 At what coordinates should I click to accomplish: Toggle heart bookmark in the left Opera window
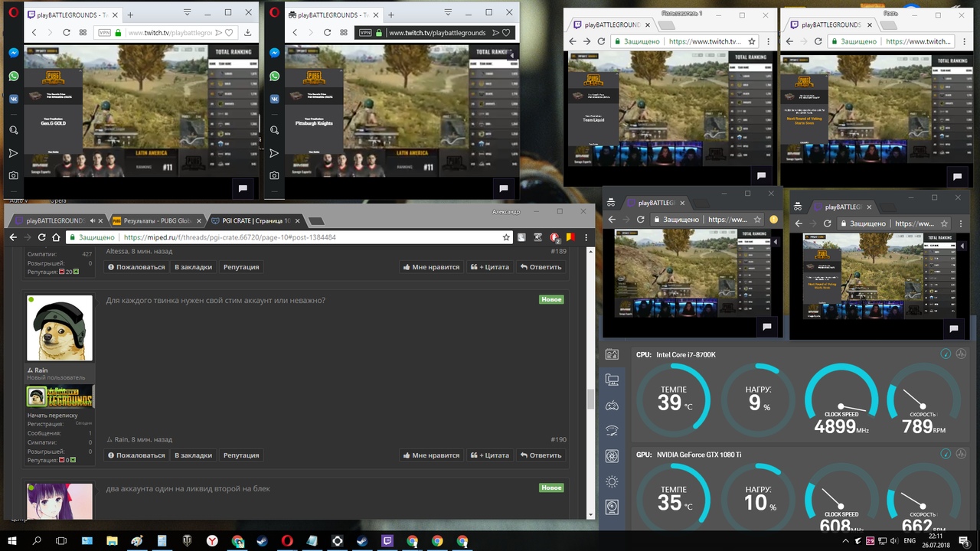pos(229,33)
